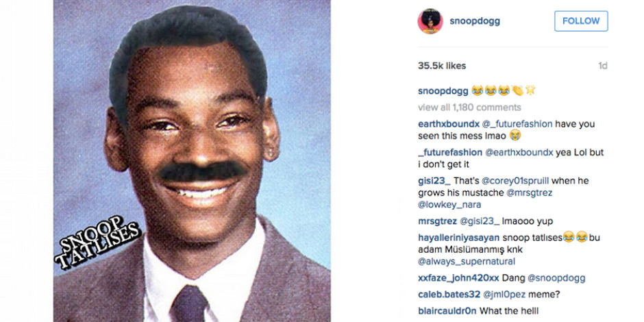
Task: Click the FOLLOW button
Action: (x=581, y=21)
